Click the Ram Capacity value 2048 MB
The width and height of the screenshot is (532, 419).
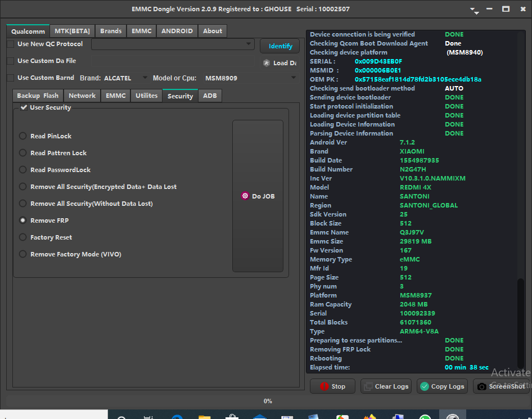click(413, 304)
